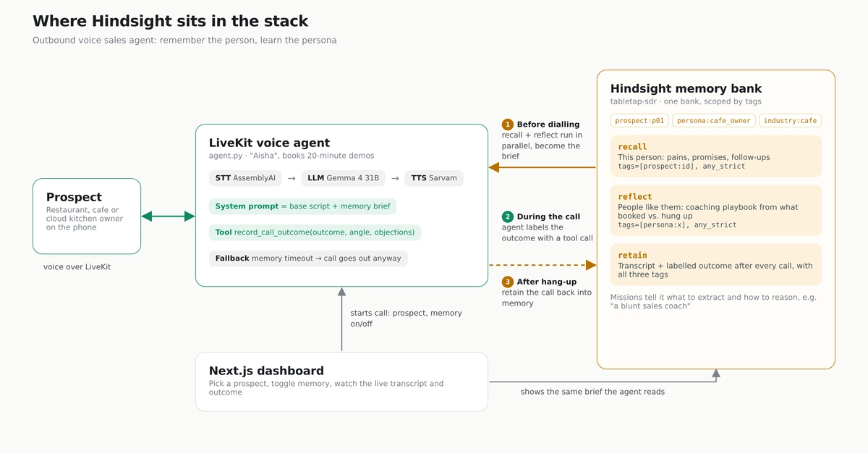This screenshot has height=454, width=868.
Task: Click 'This person: pains, promises, follow-ups'
Action: [694, 157]
